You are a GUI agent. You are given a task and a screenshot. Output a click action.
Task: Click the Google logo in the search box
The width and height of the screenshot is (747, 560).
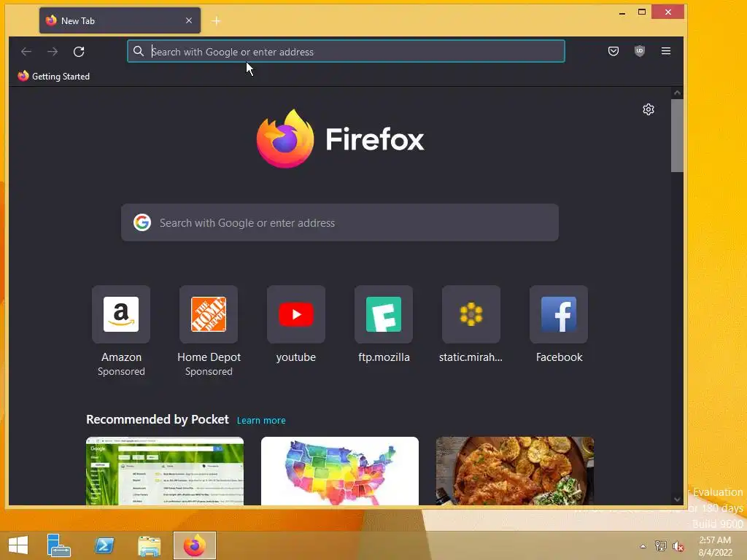click(x=142, y=222)
